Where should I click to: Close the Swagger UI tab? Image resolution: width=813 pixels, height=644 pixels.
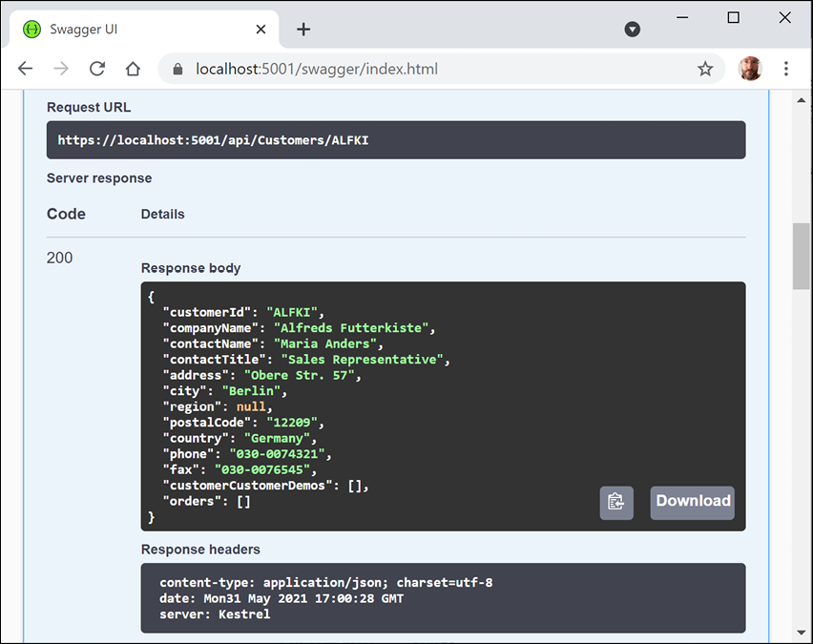261,30
